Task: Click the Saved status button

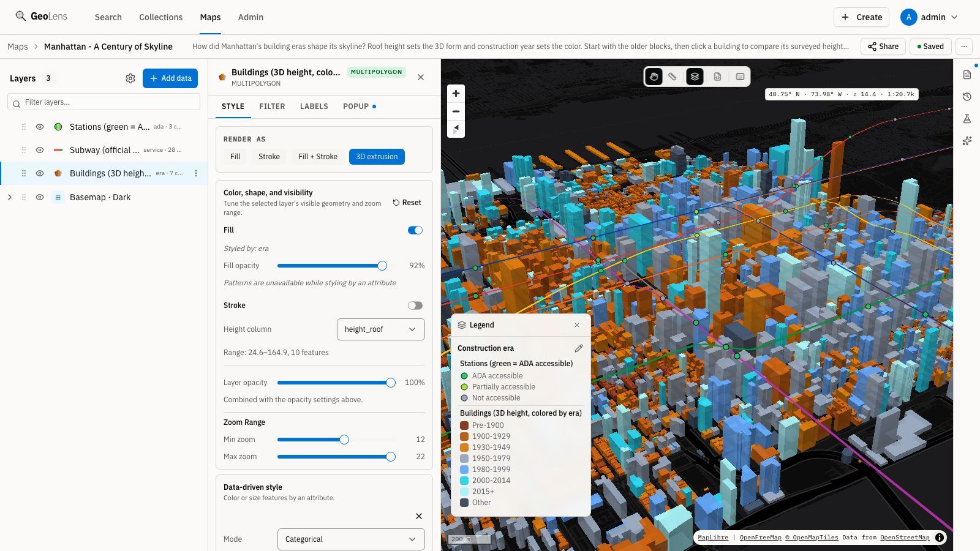Action: [930, 47]
